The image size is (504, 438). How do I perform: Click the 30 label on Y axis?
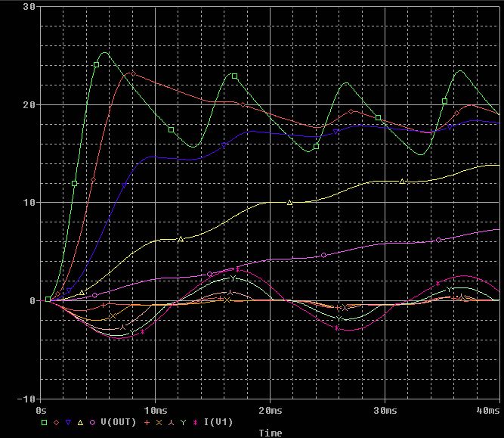point(29,7)
